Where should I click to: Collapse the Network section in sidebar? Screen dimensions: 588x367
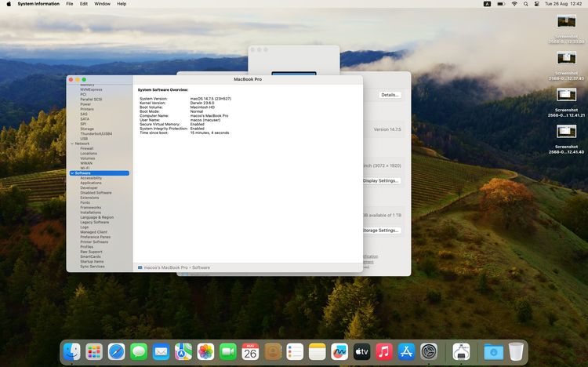[x=72, y=144]
